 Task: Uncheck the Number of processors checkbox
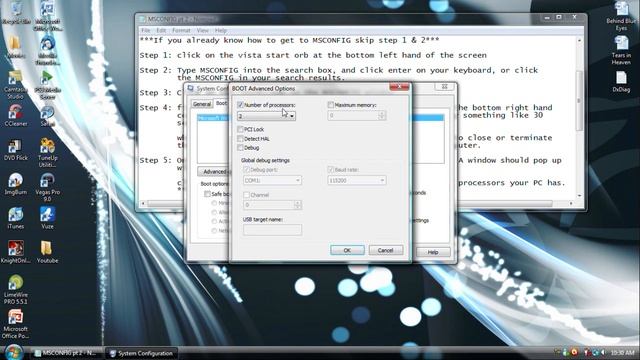pos(240,105)
